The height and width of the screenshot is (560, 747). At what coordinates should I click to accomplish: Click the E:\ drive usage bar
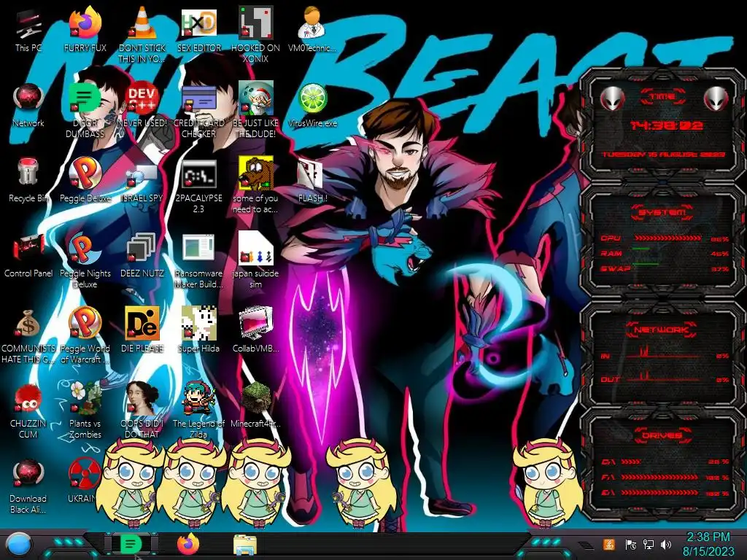click(659, 492)
